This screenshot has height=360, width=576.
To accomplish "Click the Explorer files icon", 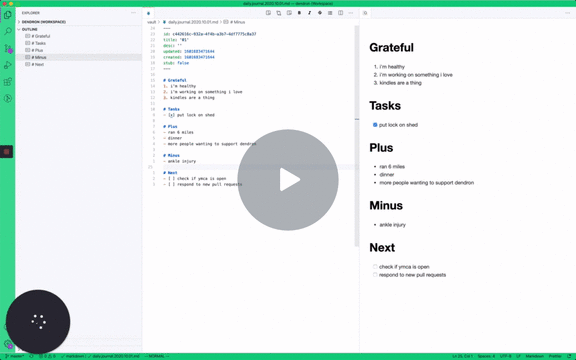I will click(x=8, y=15).
